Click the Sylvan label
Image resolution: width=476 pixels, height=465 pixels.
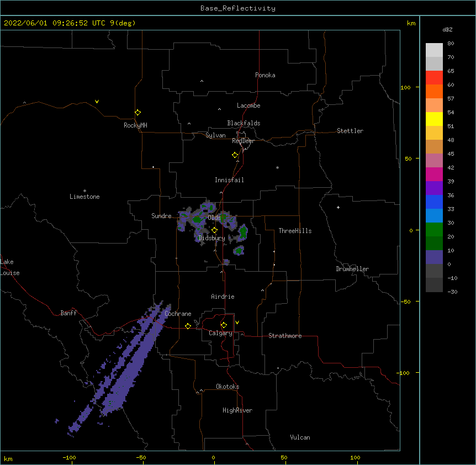tap(215, 135)
